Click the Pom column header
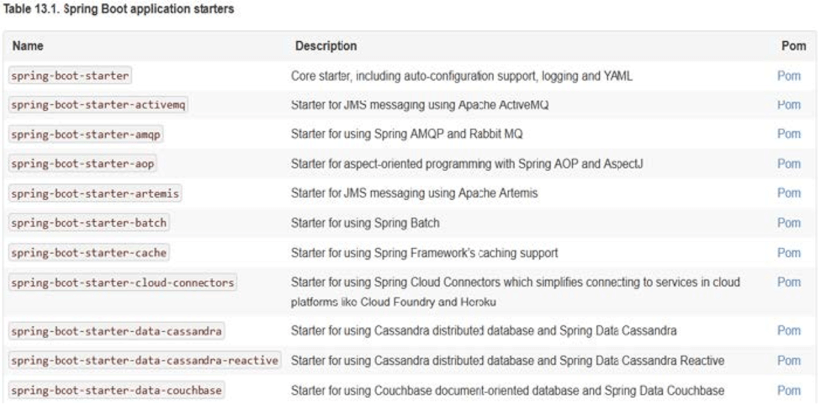The height and width of the screenshot is (404, 818). coord(793,46)
